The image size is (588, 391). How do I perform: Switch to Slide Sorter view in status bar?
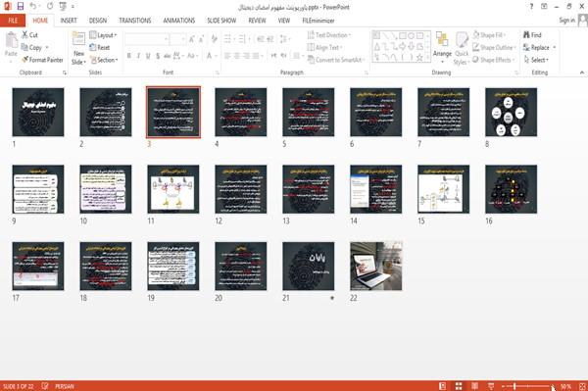pyautogui.click(x=459, y=386)
